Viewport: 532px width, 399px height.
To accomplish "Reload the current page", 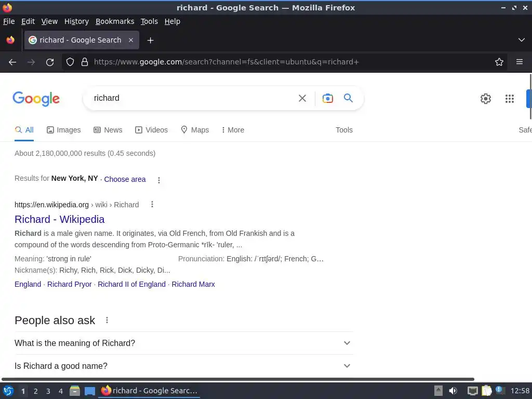I will 50,62.
